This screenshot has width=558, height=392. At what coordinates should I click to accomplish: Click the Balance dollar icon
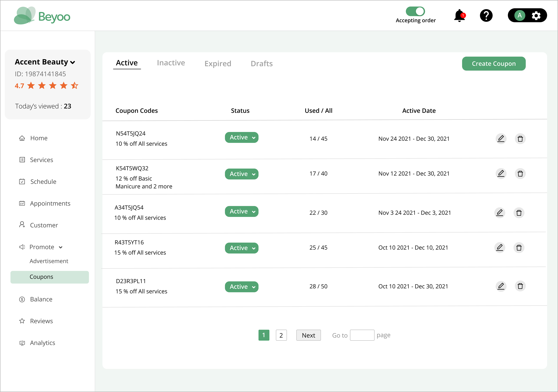[x=22, y=300]
